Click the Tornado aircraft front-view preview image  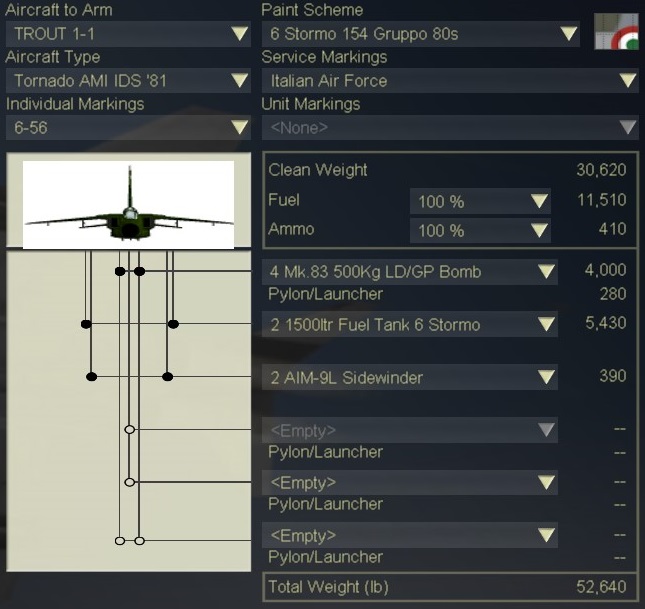[x=128, y=205]
